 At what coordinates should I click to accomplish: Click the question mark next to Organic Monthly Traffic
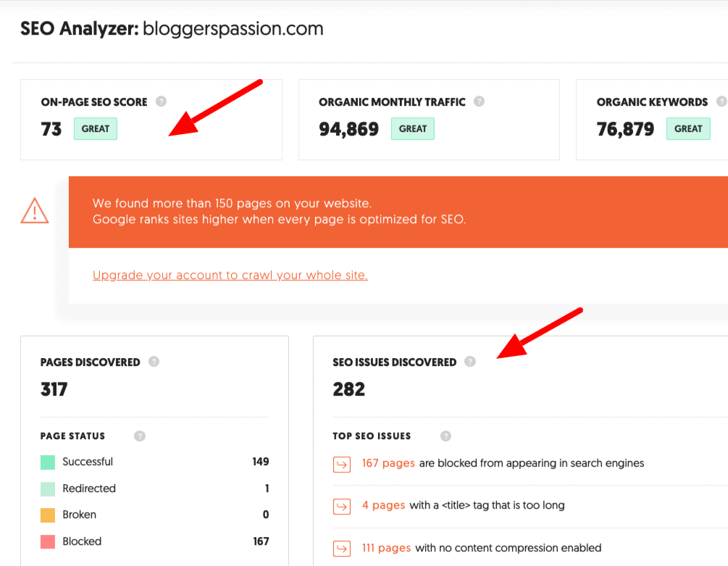pos(479,102)
